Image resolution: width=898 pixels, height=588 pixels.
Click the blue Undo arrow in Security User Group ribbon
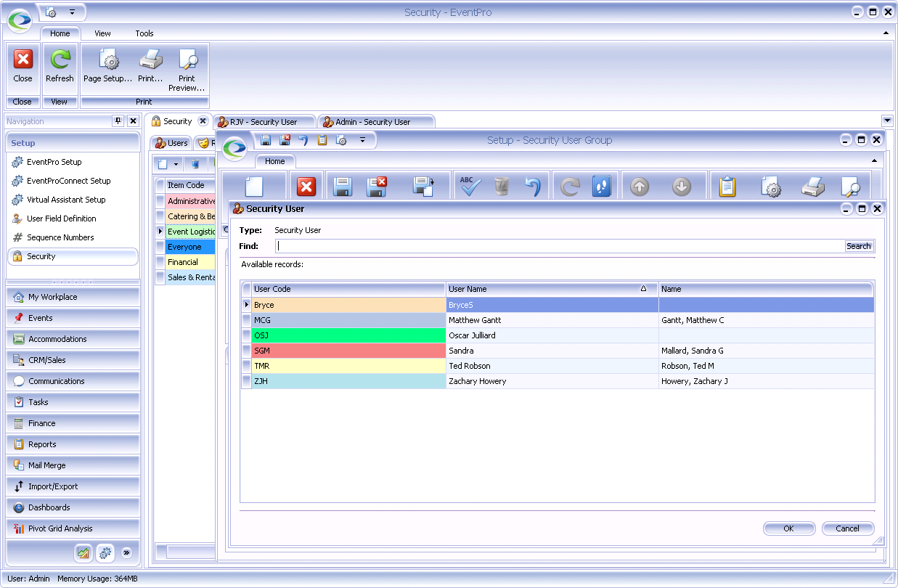coord(533,187)
